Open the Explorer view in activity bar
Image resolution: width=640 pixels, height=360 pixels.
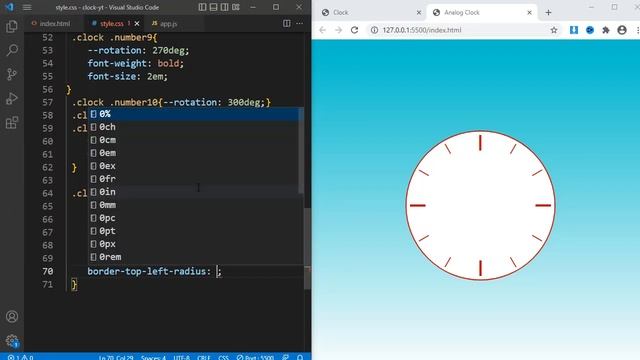pos(12,27)
